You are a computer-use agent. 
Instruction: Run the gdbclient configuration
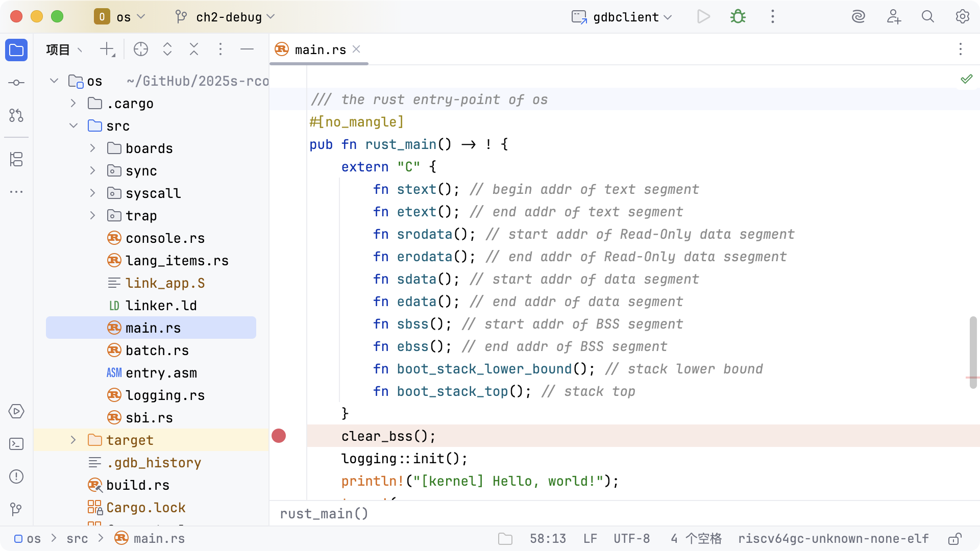point(703,17)
